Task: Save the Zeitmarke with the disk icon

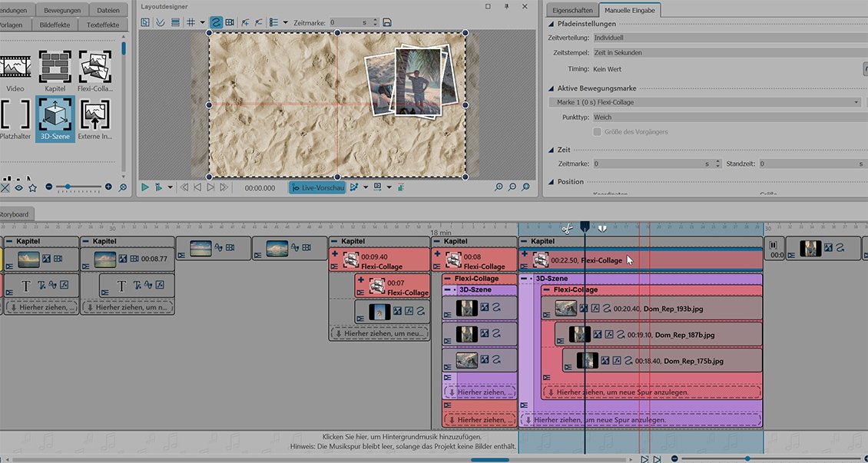Action: coord(387,22)
